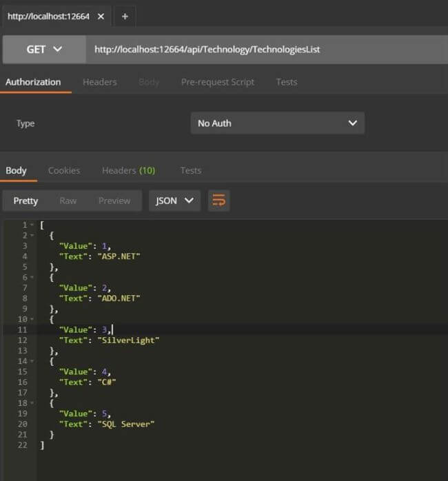The image size is (448, 481).
Task: Switch to the Tests request tab
Action: coord(286,82)
